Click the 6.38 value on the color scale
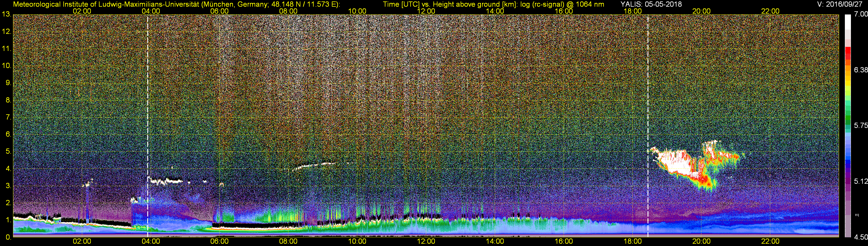 [x=861, y=70]
